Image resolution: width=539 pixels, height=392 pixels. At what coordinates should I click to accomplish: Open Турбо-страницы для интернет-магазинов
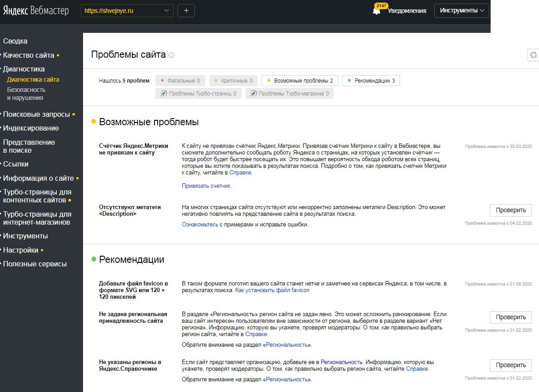click(37, 218)
